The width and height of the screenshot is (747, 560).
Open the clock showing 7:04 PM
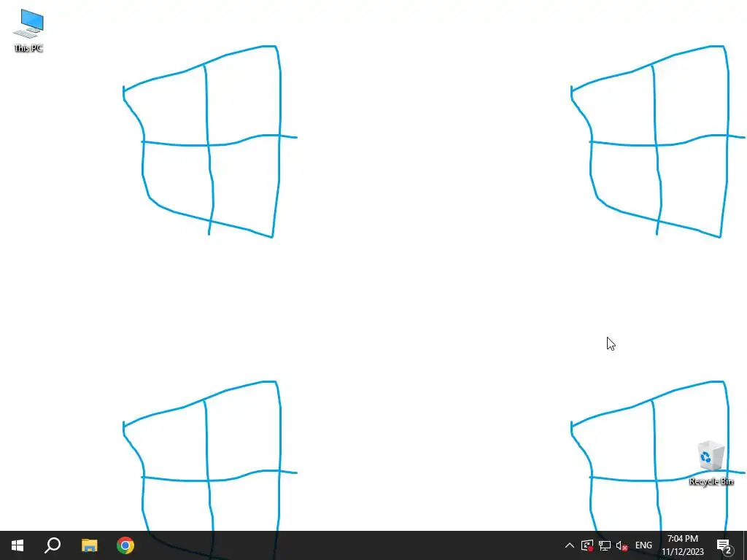pyautogui.click(x=683, y=545)
